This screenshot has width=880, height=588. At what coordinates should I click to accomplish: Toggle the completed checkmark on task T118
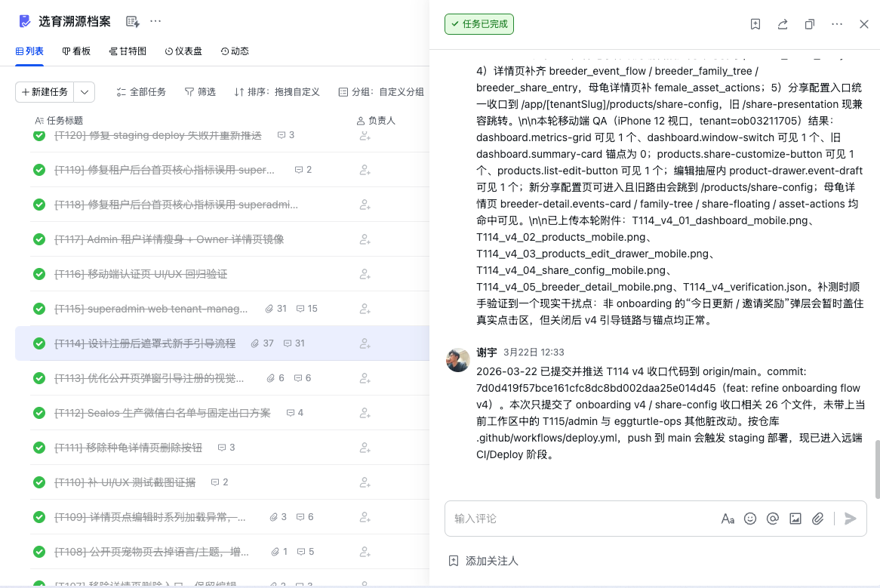[x=39, y=205]
